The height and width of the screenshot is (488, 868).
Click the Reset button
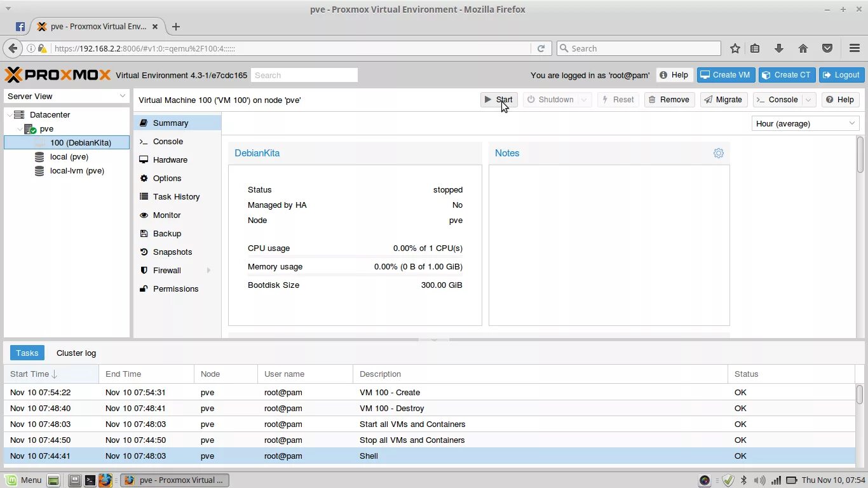(618, 100)
